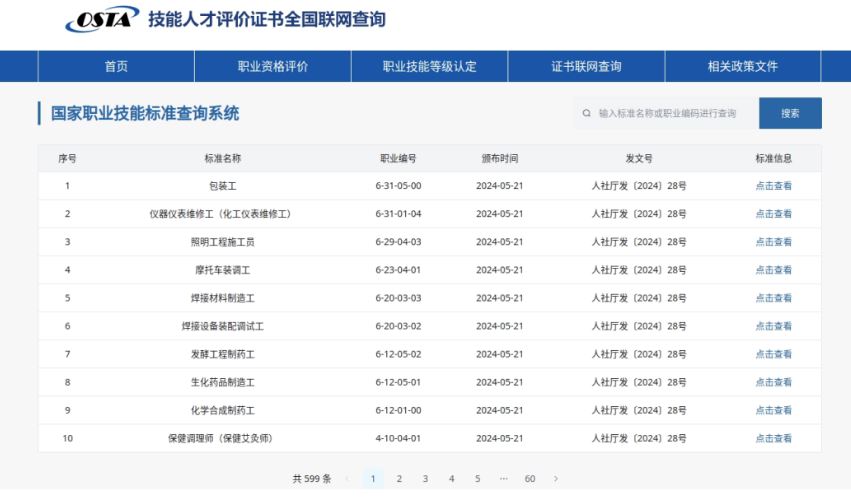Select the 焊接材料制造工 standard name
The width and height of the screenshot is (851, 498).
pyautogui.click(x=223, y=298)
